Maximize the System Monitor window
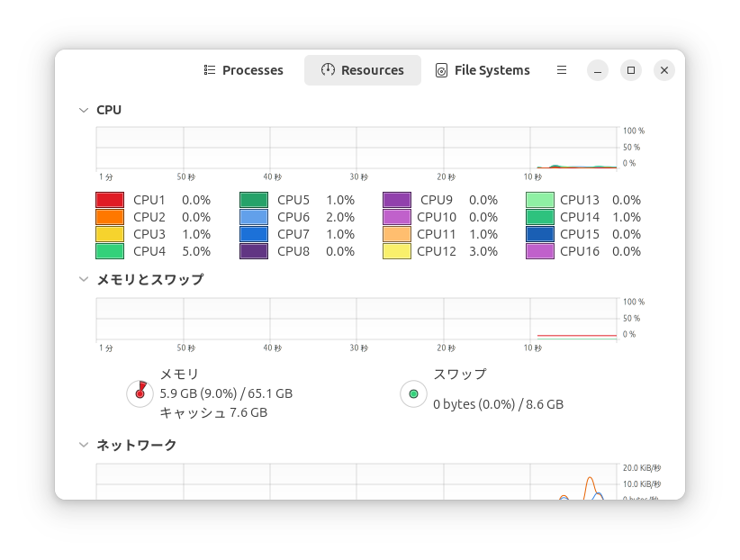This screenshot has height=560, width=740. click(631, 70)
